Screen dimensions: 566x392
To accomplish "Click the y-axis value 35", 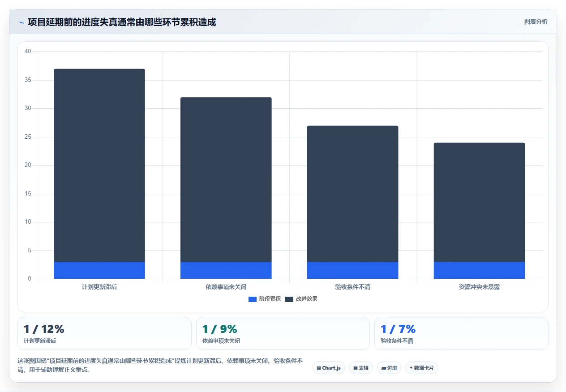I will [x=28, y=80].
